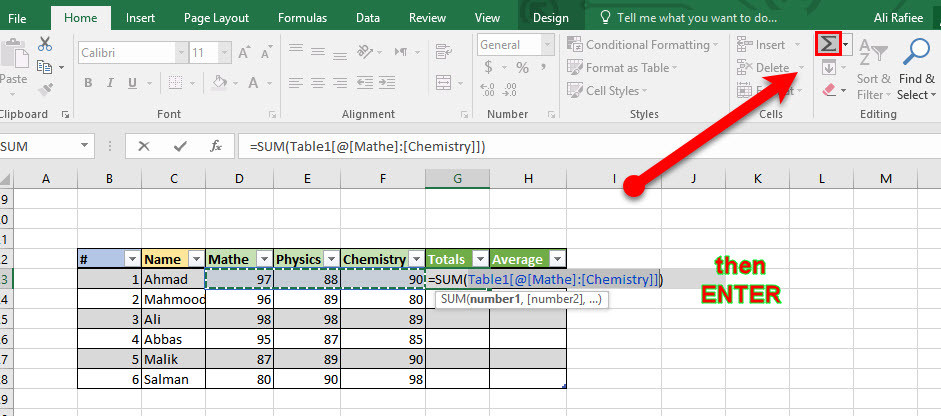Apply dollar accounting number format

pyautogui.click(x=489, y=67)
